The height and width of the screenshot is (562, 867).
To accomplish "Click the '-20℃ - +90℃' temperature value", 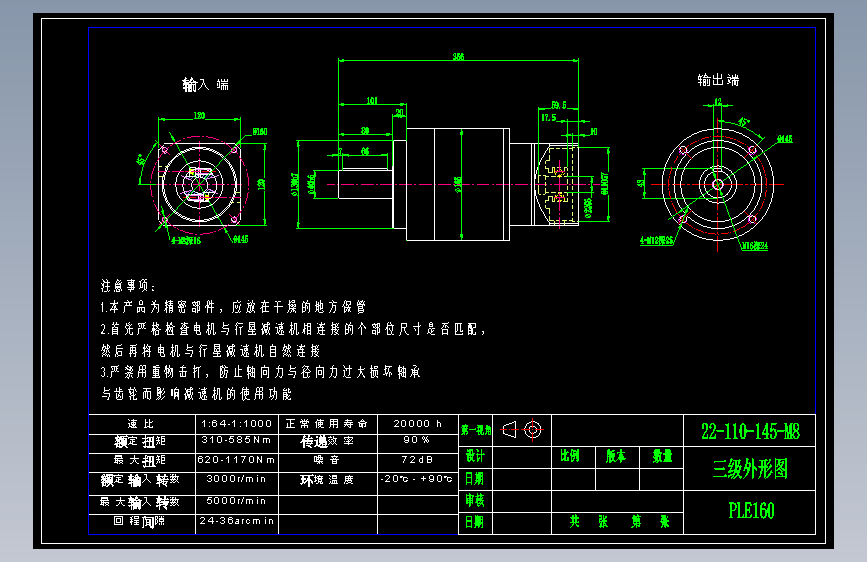I will tap(417, 478).
